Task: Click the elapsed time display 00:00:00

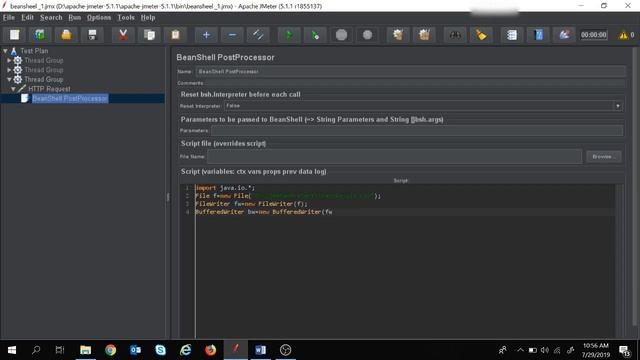Action: point(593,35)
